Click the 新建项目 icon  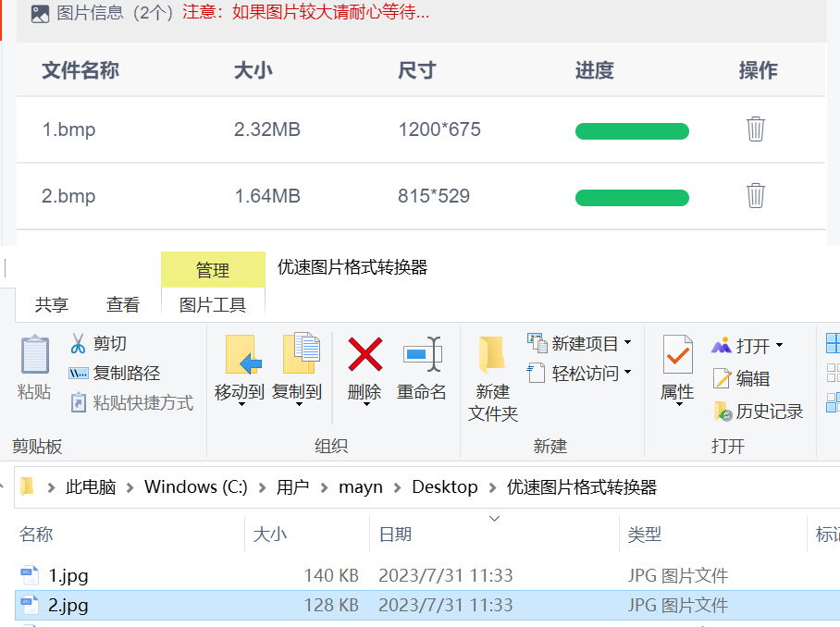[x=537, y=343]
